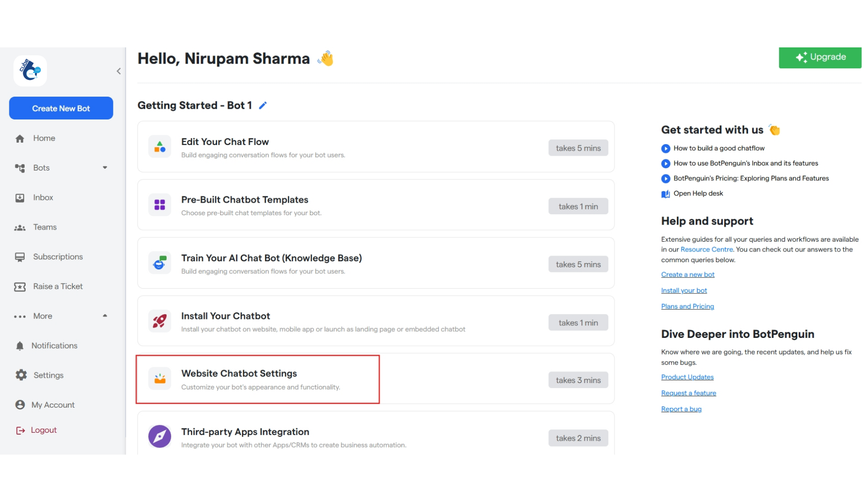Click the Logout arrow icon
Screen dimensions: 868x502
pyautogui.click(x=20, y=431)
